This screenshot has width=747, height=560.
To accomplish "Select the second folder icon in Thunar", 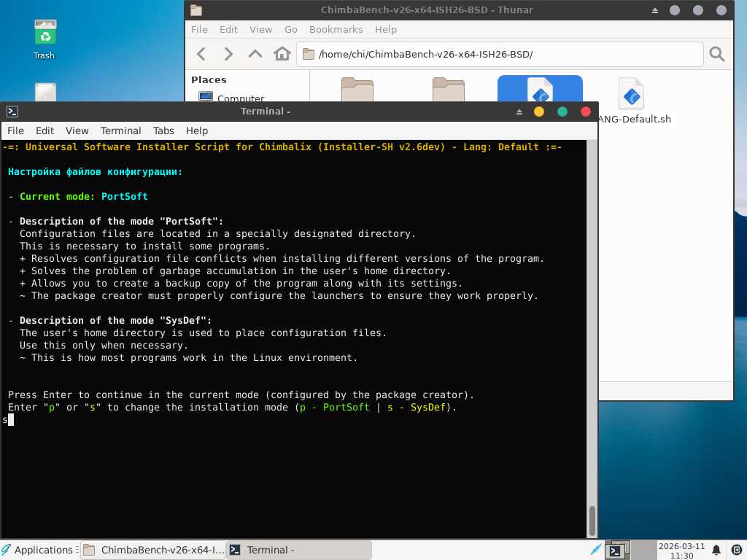I will pyautogui.click(x=449, y=90).
